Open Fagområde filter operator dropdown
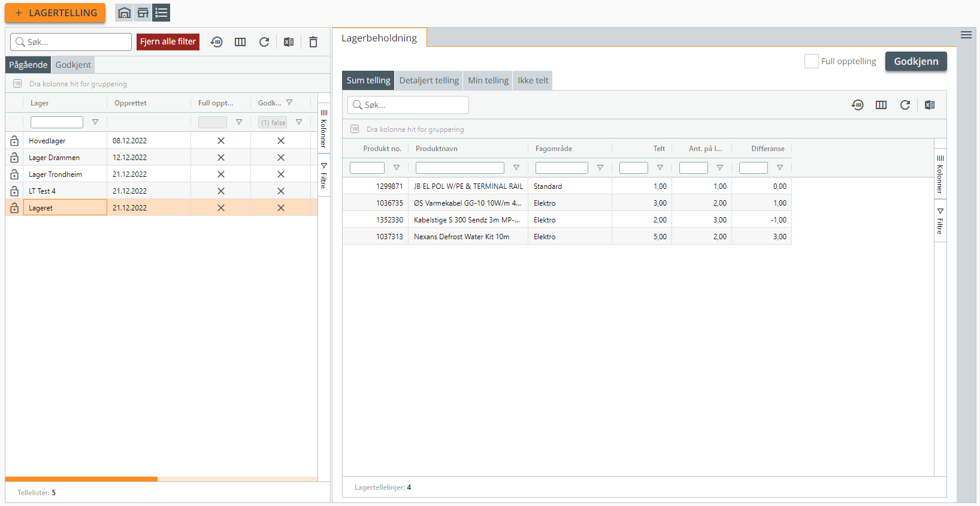The image size is (980, 506). pos(600,168)
